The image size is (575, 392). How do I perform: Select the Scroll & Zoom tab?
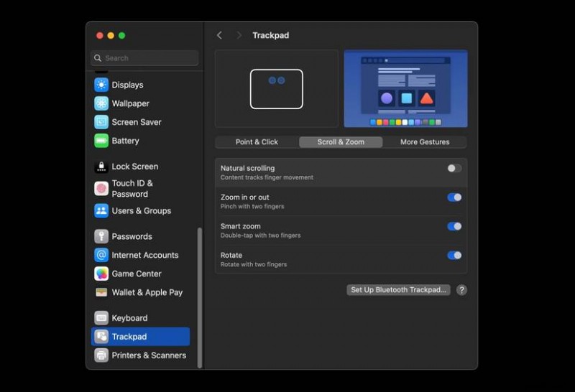(341, 142)
